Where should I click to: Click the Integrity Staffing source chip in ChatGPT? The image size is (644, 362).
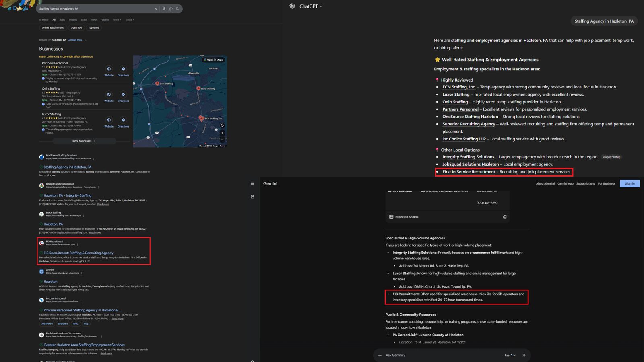click(x=611, y=157)
